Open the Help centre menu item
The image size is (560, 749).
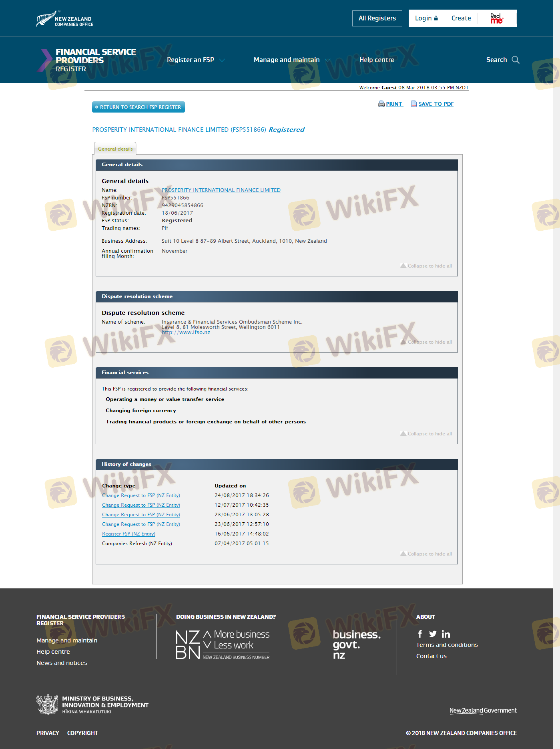pyautogui.click(x=376, y=60)
